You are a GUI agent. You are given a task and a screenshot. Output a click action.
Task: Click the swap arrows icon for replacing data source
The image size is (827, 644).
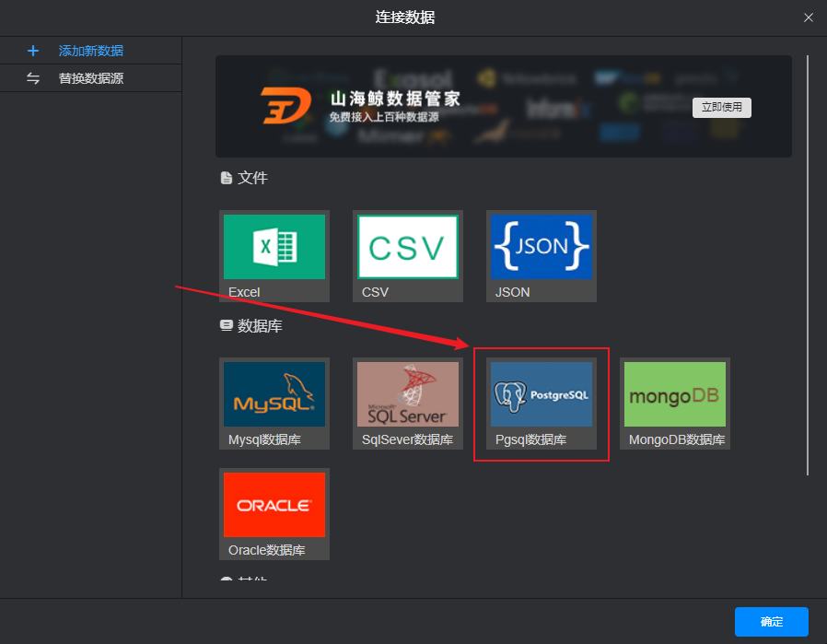pyautogui.click(x=33, y=78)
